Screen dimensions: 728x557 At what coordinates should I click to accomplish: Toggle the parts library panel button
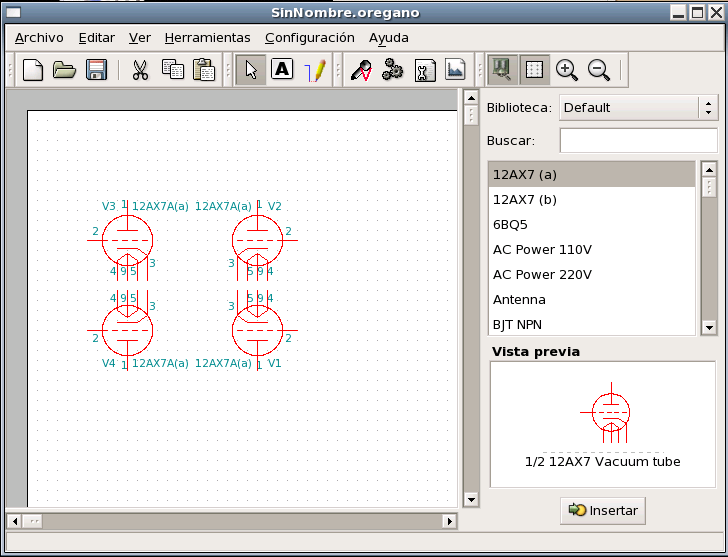(x=503, y=70)
